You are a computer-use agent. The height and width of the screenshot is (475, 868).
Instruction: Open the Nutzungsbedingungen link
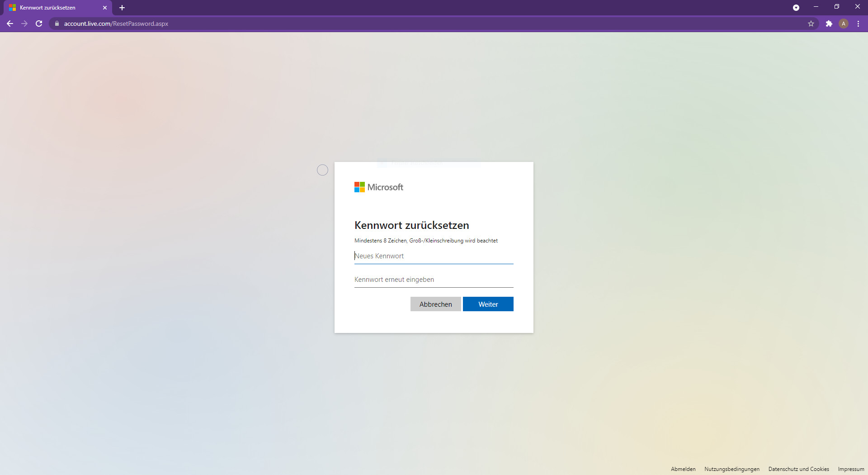tap(731, 469)
